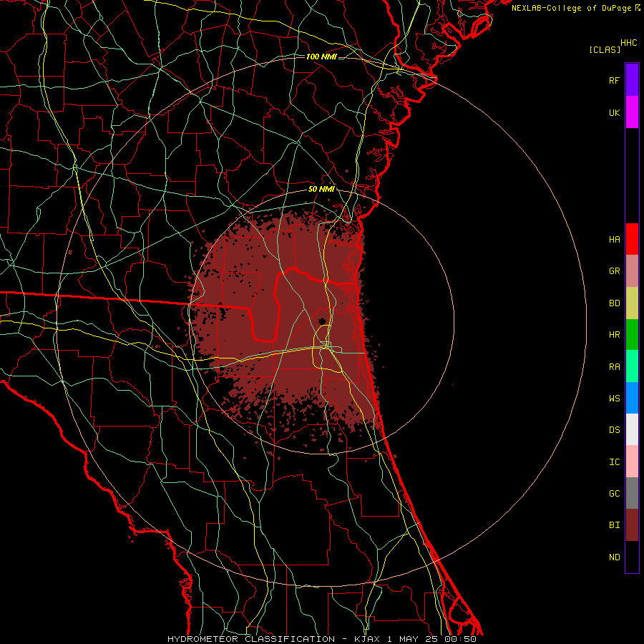The width and height of the screenshot is (644, 644).
Task: Click the ND legend label
Action: coord(614,557)
